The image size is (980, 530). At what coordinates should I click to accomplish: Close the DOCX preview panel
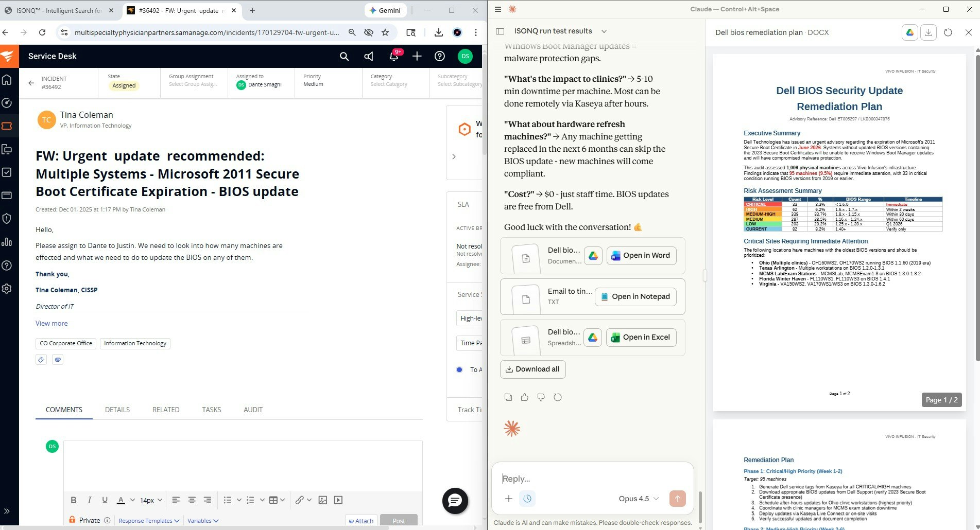pos(968,32)
